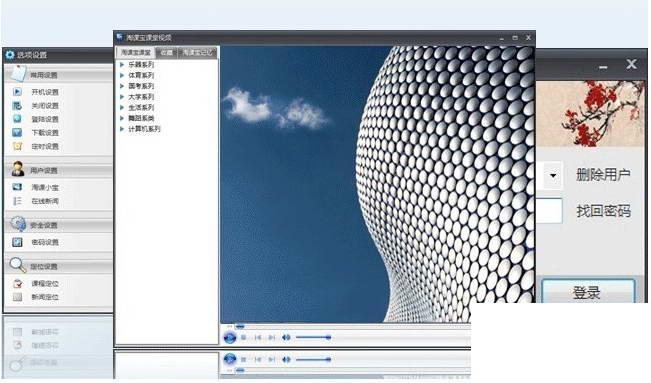
Task: Click the 找回密码 recover password link
Action: (x=603, y=211)
